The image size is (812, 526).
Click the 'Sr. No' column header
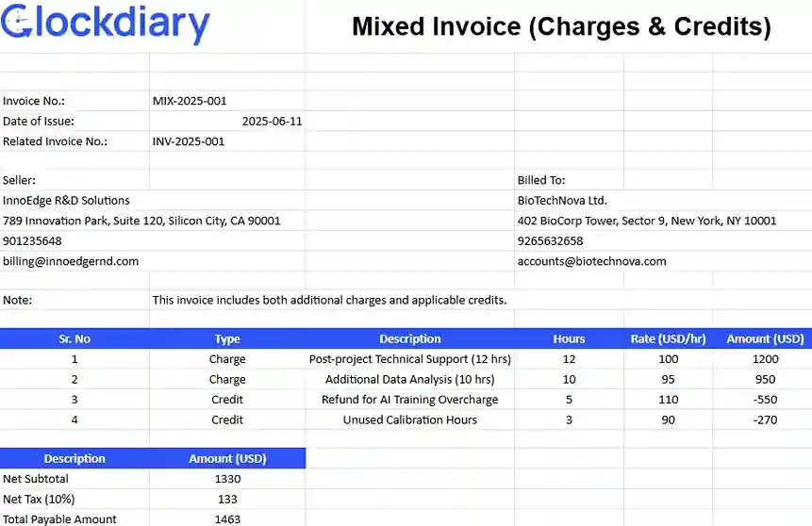[x=75, y=338]
